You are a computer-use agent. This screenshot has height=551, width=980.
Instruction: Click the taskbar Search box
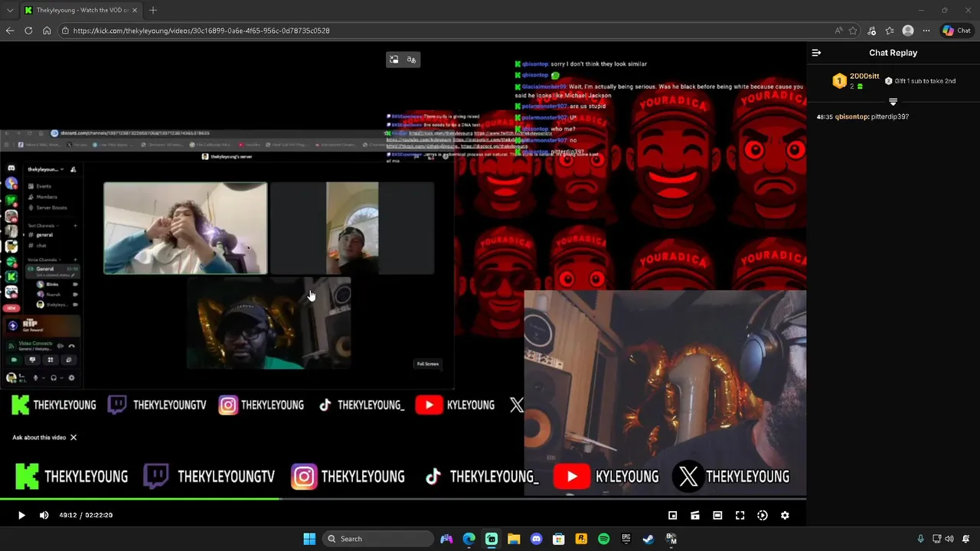point(378,539)
